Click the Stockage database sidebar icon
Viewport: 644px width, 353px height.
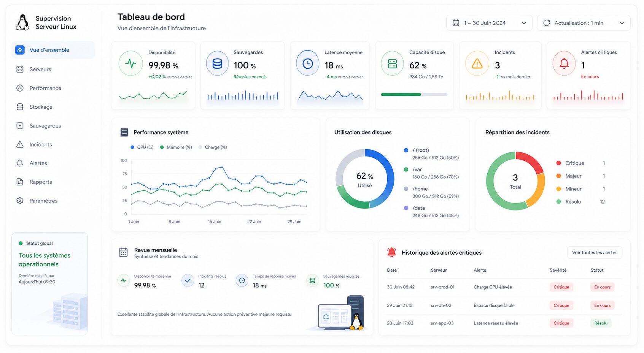[20, 107]
